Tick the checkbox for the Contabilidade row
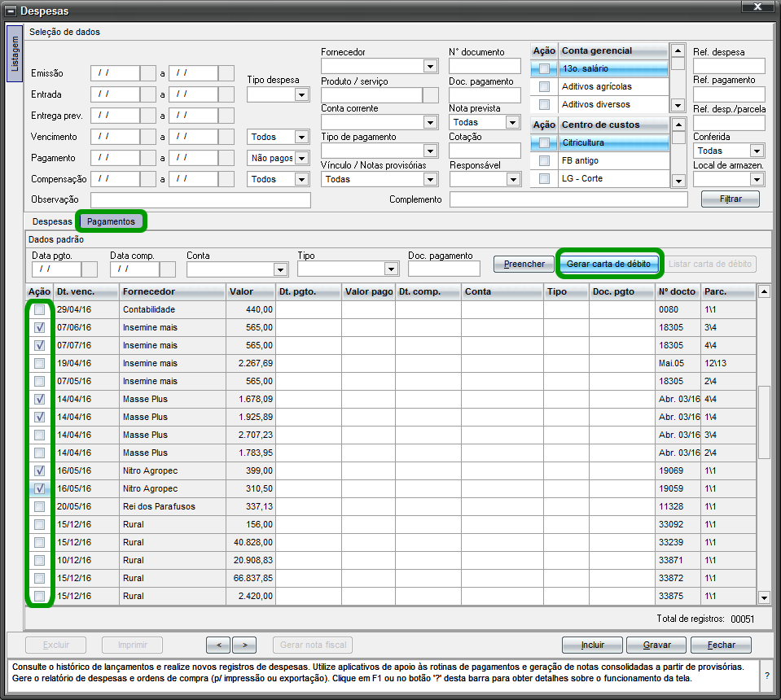Screen dimensions: 781x700 coord(39,309)
